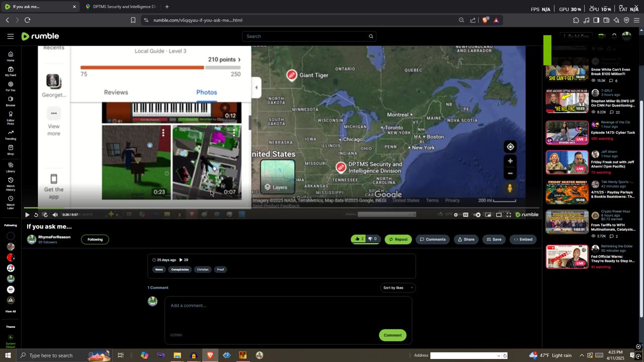The height and width of the screenshot is (362, 644).
Task: Rewind the video with back-skip icon
Action: pos(36,215)
